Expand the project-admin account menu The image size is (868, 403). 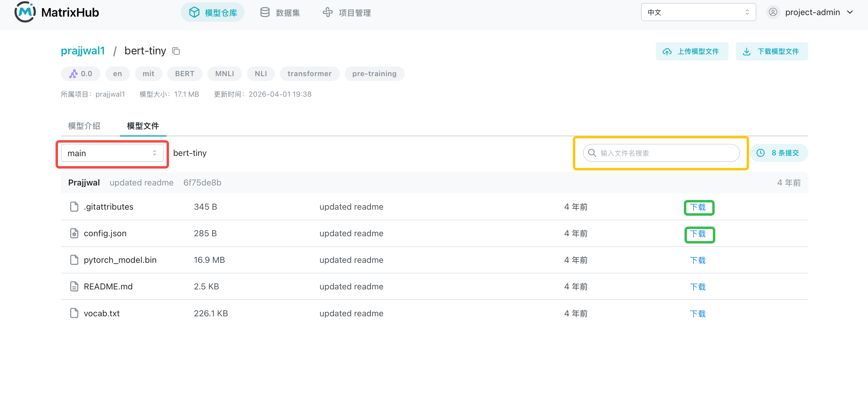pyautogui.click(x=810, y=12)
